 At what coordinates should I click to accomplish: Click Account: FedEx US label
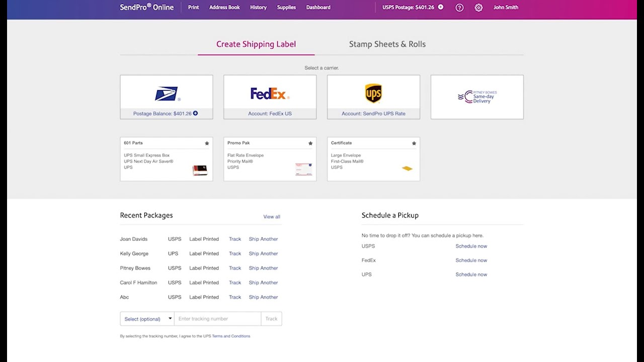[270, 114]
